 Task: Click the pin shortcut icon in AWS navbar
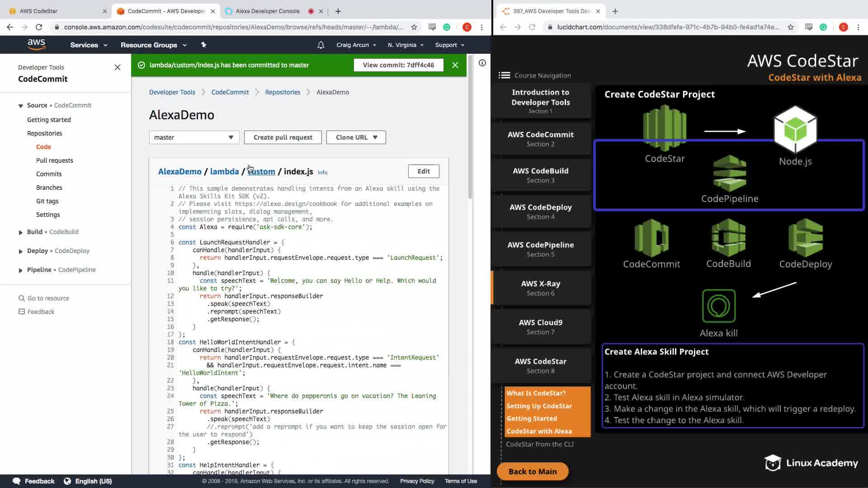pyautogui.click(x=203, y=45)
